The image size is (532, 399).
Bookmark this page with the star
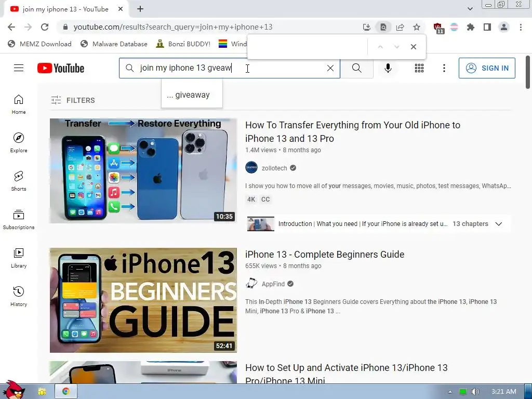(417, 27)
